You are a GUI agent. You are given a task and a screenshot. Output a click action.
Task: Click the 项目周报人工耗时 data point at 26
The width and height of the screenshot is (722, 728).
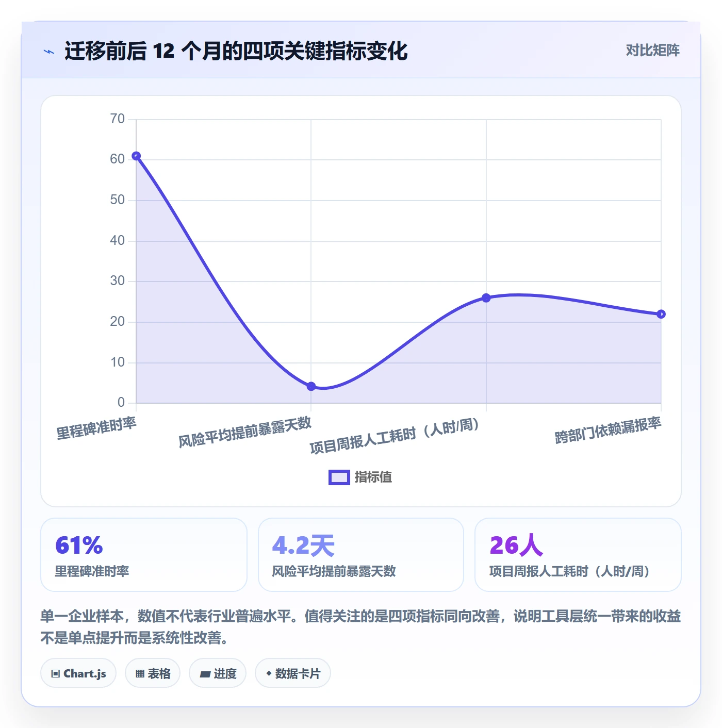click(486, 297)
